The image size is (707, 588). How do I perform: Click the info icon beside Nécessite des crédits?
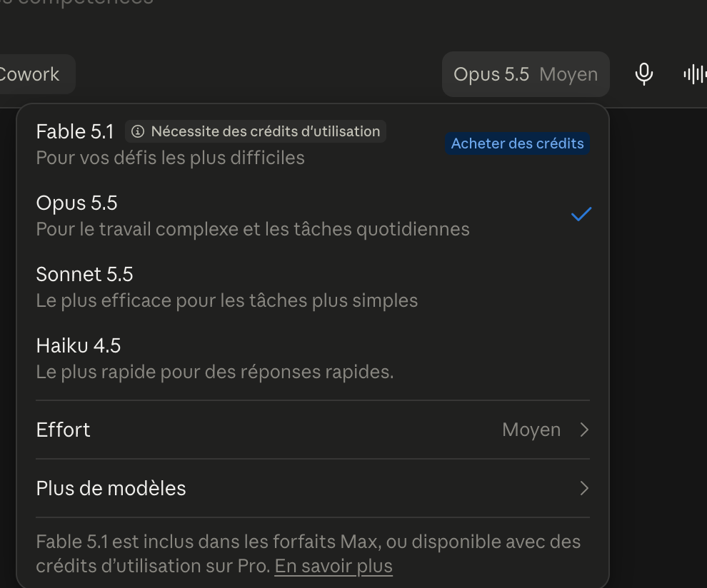[138, 131]
